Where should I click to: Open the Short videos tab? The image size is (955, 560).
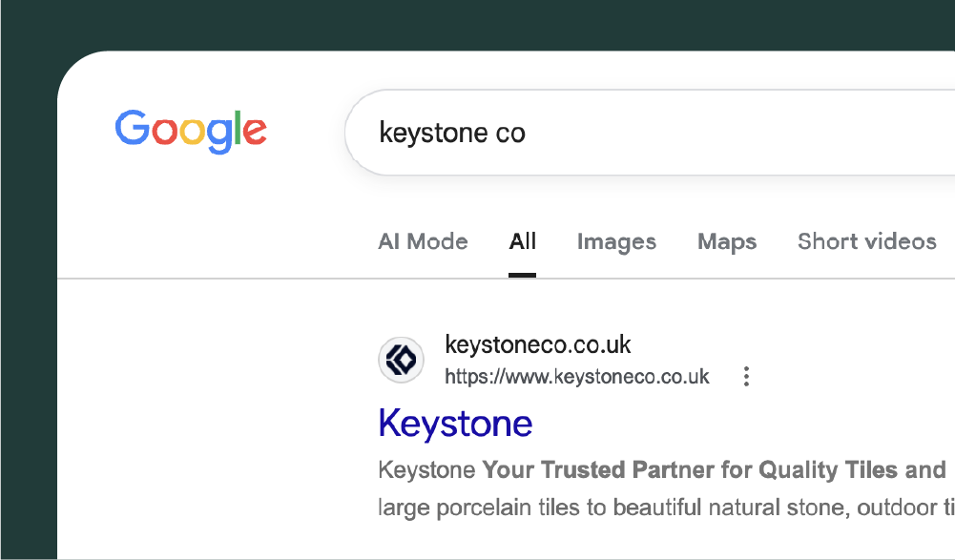(866, 242)
